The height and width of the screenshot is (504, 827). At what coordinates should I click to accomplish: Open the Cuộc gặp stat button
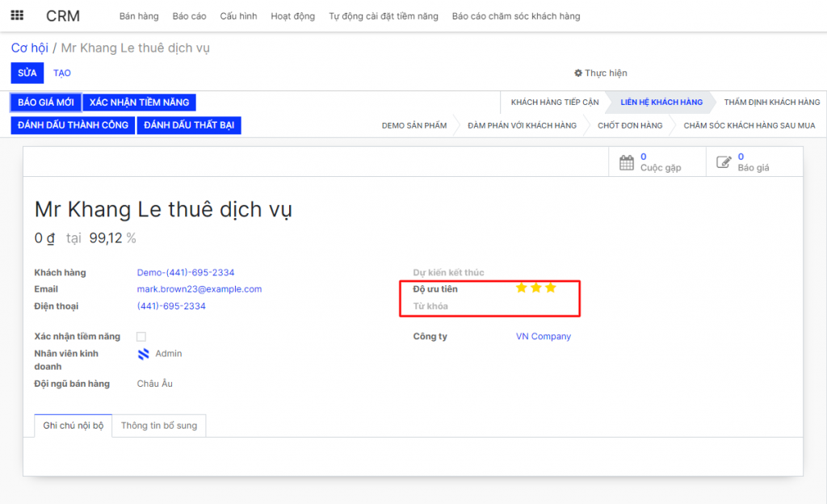pyautogui.click(x=657, y=162)
